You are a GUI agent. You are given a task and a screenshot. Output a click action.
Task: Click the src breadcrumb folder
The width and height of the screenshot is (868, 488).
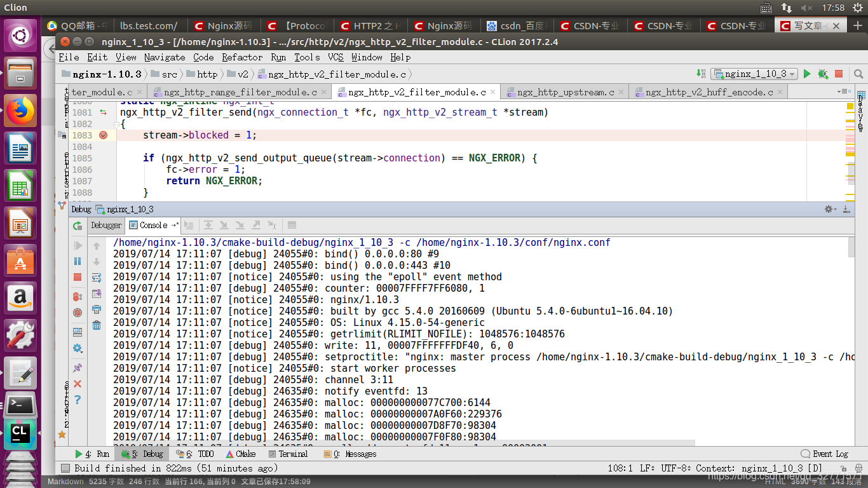[x=165, y=74]
